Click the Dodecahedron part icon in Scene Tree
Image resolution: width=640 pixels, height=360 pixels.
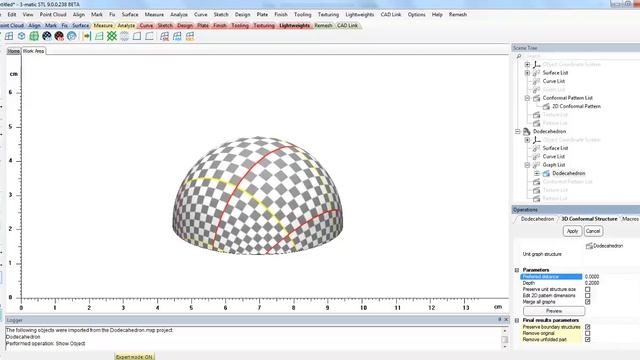click(527, 131)
